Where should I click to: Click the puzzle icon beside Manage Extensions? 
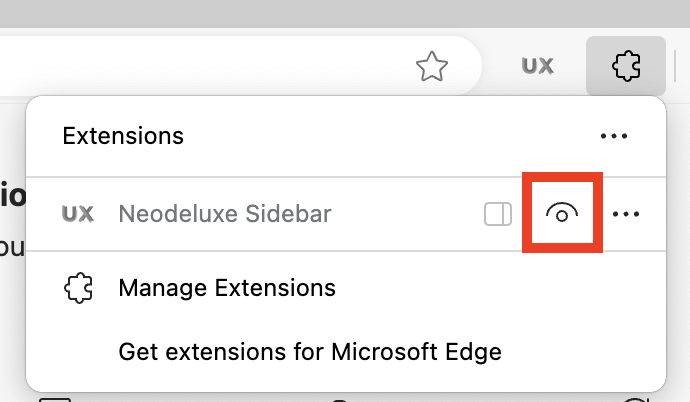click(79, 289)
